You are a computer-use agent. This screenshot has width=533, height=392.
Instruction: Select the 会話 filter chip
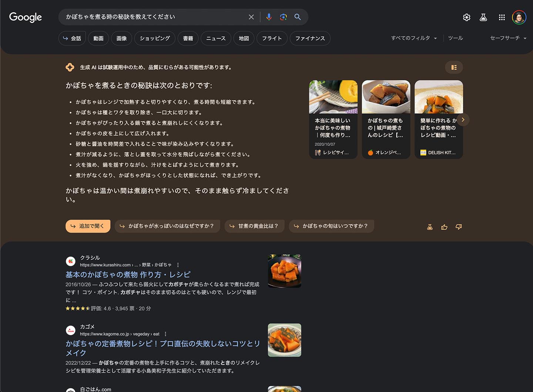72,38
